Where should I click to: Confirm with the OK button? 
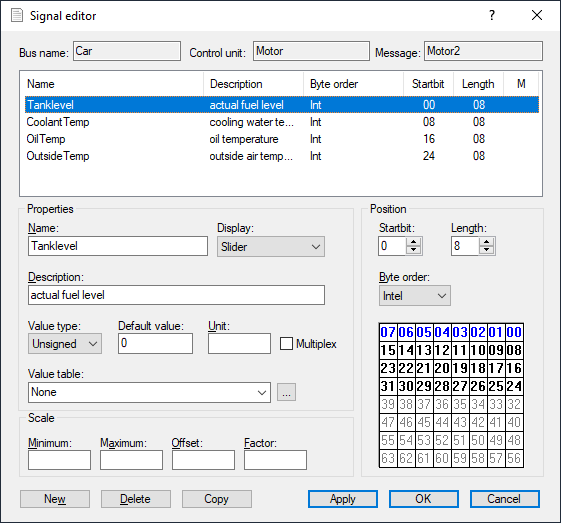point(424,499)
